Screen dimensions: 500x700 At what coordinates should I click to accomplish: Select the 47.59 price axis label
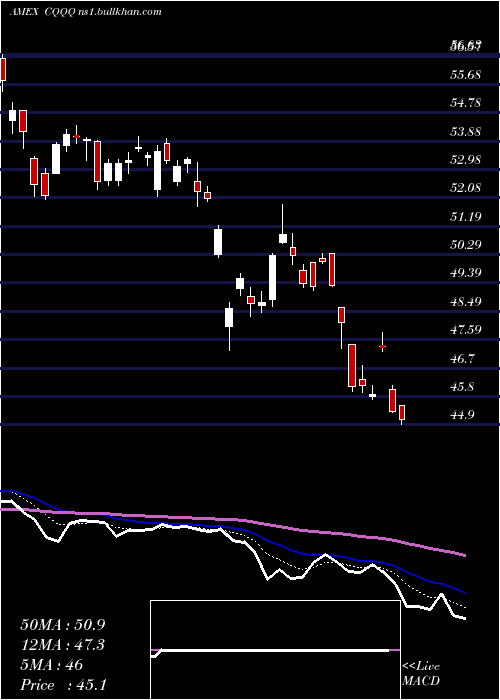click(466, 330)
